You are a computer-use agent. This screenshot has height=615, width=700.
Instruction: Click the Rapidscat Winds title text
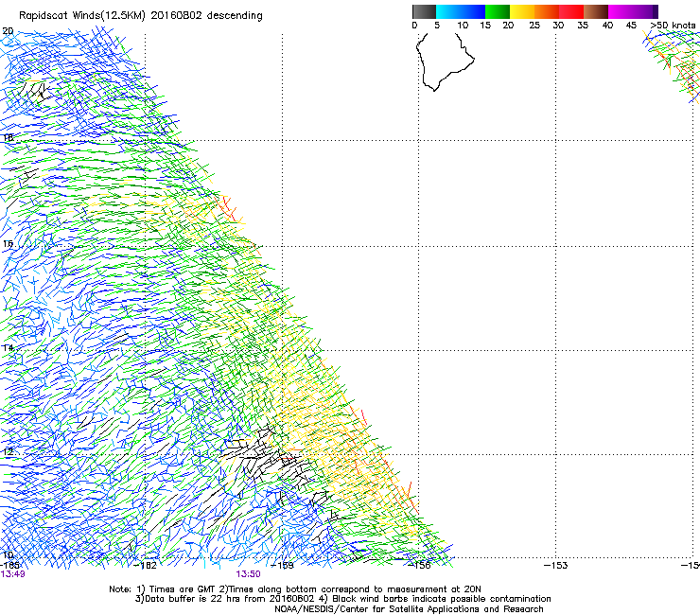pyautogui.click(x=141, y=16)
